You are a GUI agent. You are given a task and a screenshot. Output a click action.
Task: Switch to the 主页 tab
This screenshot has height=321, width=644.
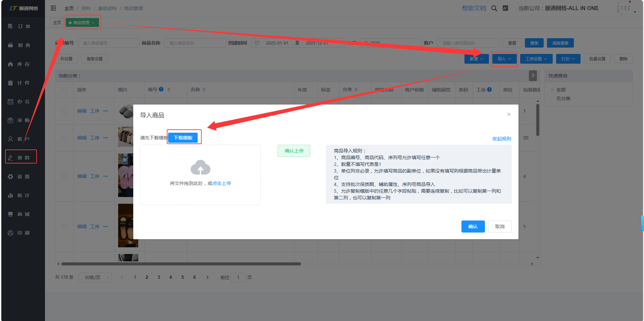57,23
